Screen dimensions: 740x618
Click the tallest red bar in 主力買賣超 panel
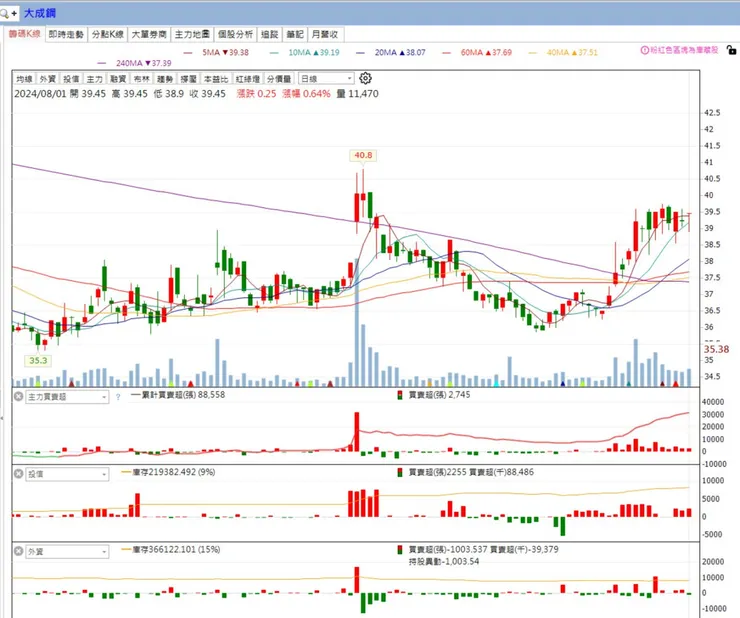pos(357,432)
